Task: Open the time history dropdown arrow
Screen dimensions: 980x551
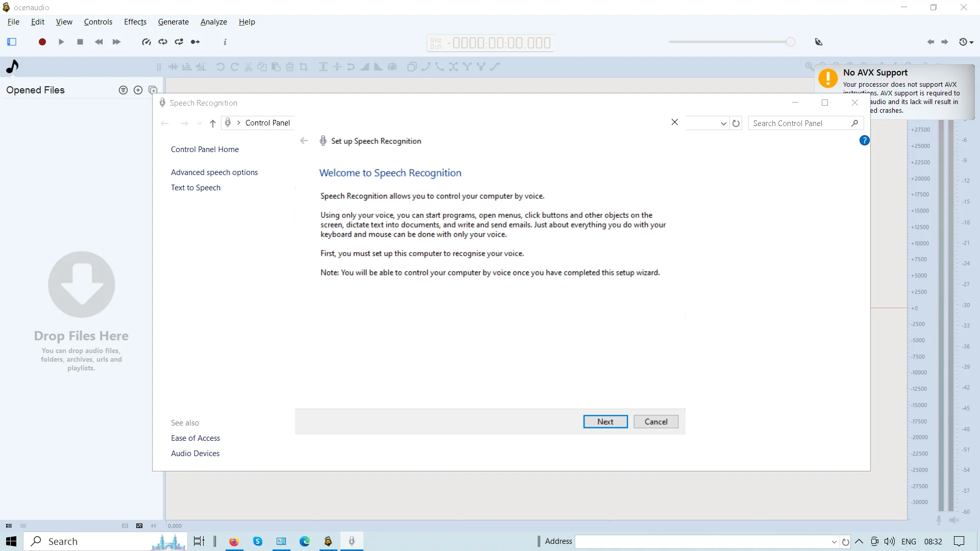Action: [x=971, y=42]
